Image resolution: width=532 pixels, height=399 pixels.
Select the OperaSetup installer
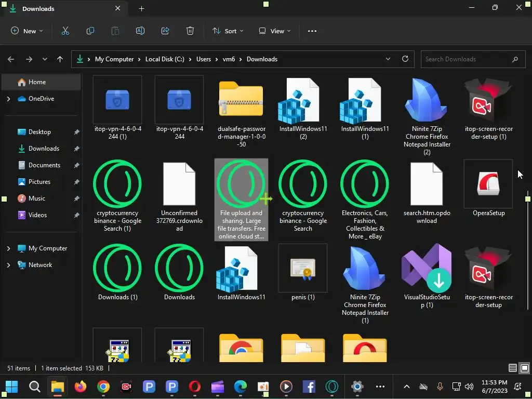488,188
